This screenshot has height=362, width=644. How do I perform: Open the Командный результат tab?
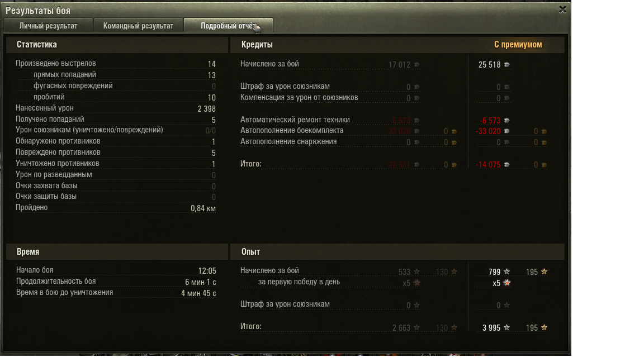click(138, 26)
